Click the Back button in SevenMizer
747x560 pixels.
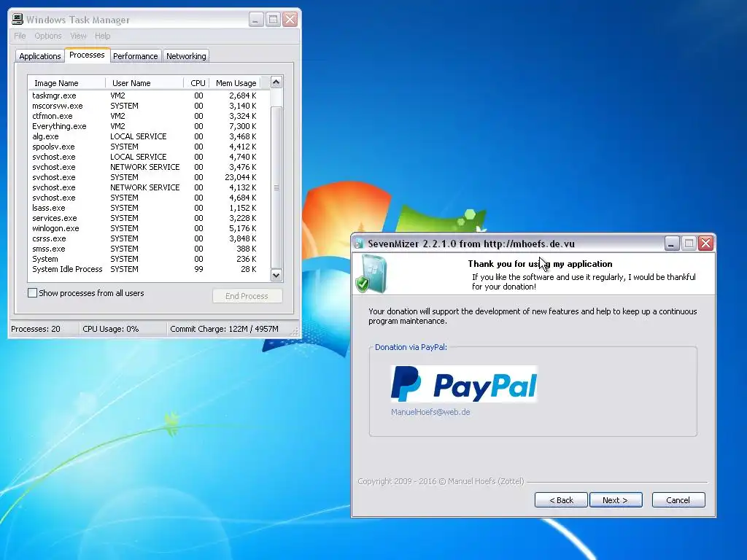(561, 500)
